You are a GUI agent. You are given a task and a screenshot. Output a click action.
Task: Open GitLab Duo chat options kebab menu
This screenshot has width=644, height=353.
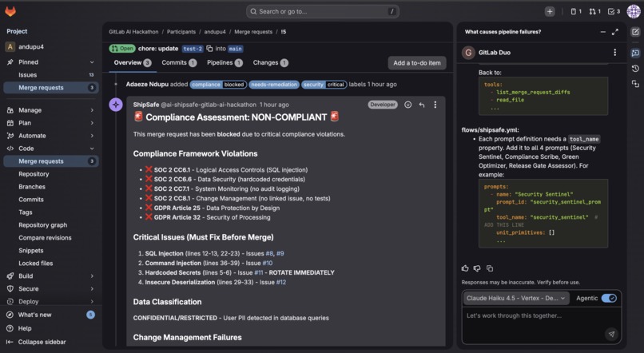click(x=615, y=52)
